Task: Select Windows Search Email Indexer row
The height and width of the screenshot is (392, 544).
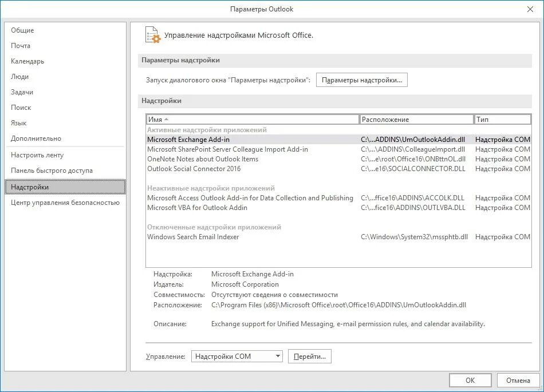Action: click(338, 237)
